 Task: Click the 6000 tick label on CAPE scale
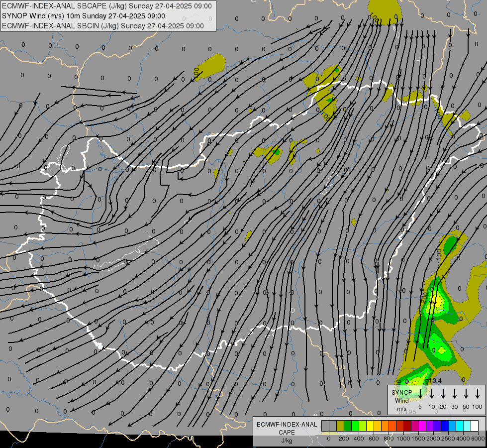pyautogui.click(x=478, y=439)
